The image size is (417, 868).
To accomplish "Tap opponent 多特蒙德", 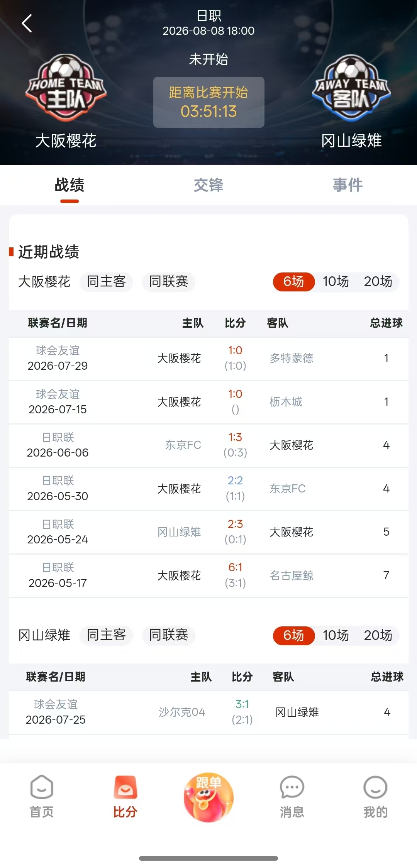I will pos(292,359).
